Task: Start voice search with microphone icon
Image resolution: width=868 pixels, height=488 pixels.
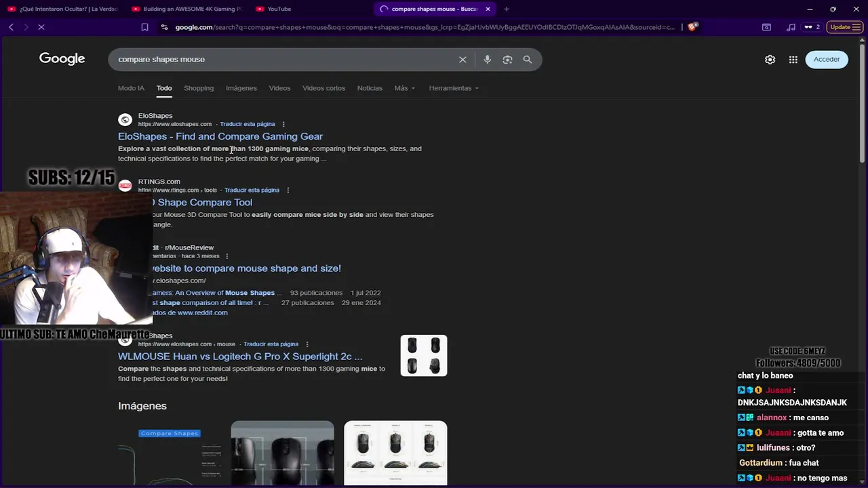Action: (x=487, y=60)
